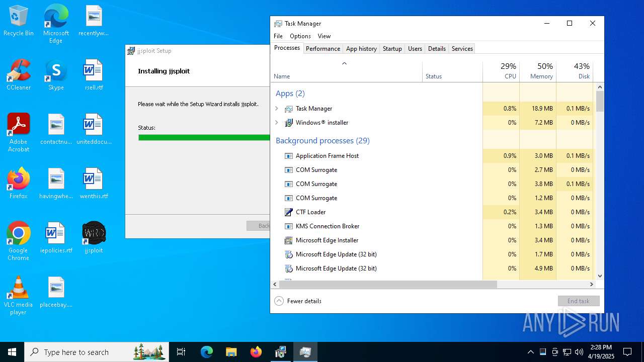Viewport: 644px width, 362px height.
Task: Sort processes by Disk column
Action: (x=575, y=71)
